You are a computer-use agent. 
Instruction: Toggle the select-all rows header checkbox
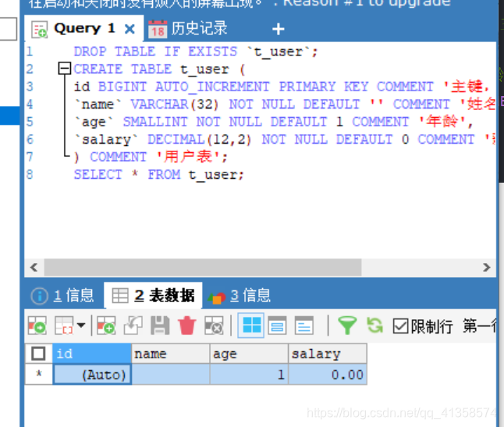tap(38, 354)
